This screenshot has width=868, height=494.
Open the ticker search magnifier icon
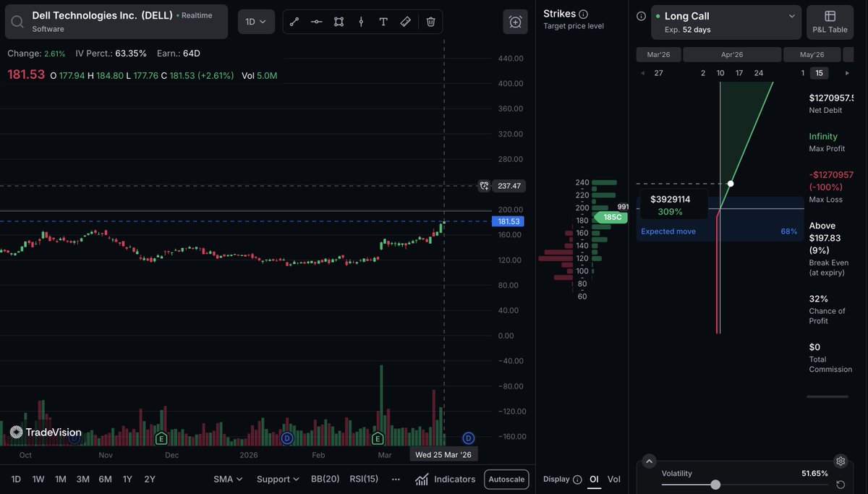pyautogui.click(x=19, y=22)
